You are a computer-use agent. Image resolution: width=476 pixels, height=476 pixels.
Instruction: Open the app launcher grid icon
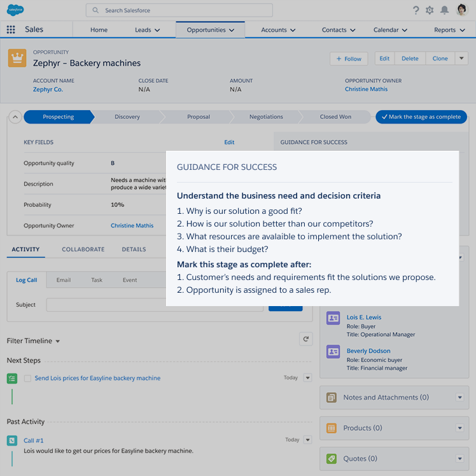[x=11, y=29]
